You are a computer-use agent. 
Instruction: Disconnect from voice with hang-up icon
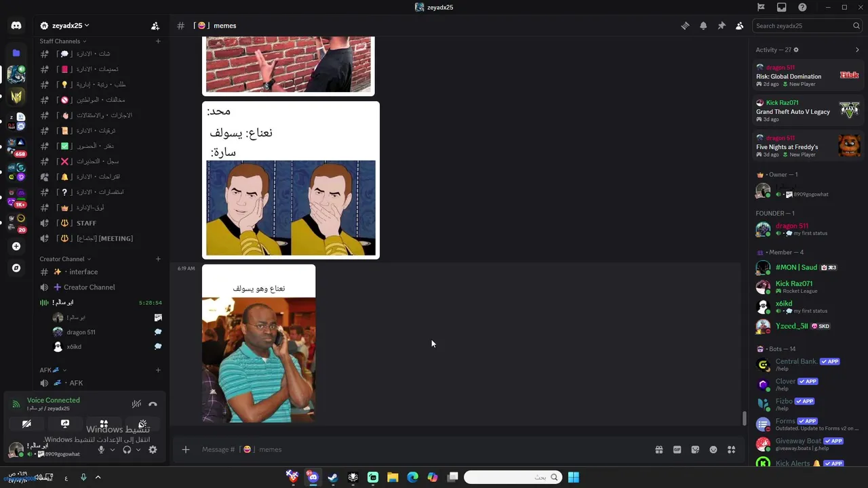[x=153, y=404]
